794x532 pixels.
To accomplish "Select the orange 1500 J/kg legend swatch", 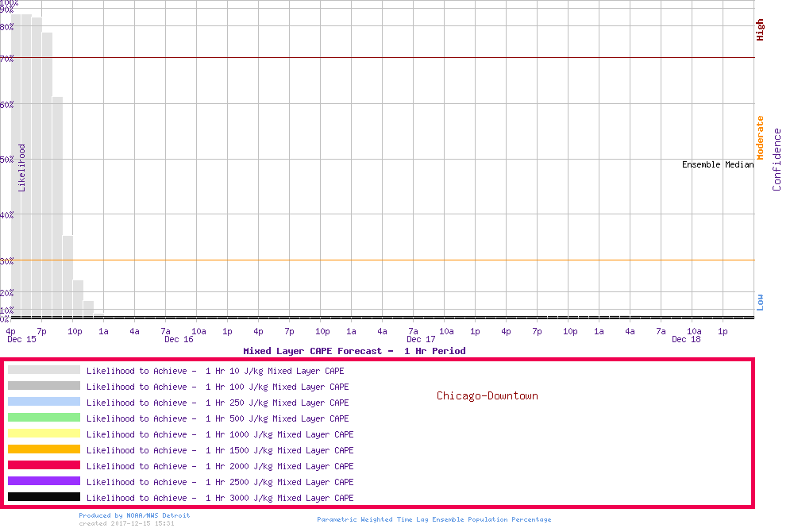I will (x=44, y=449).
